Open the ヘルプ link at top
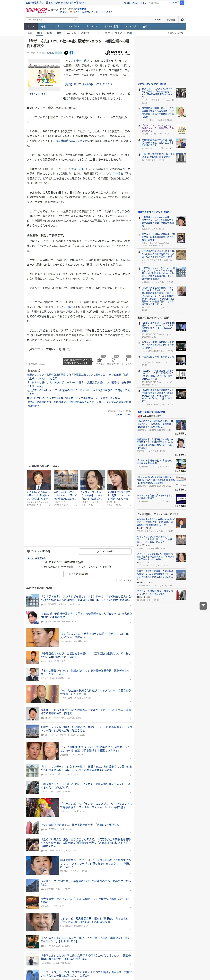210x980 pixels. pos(143,3)
